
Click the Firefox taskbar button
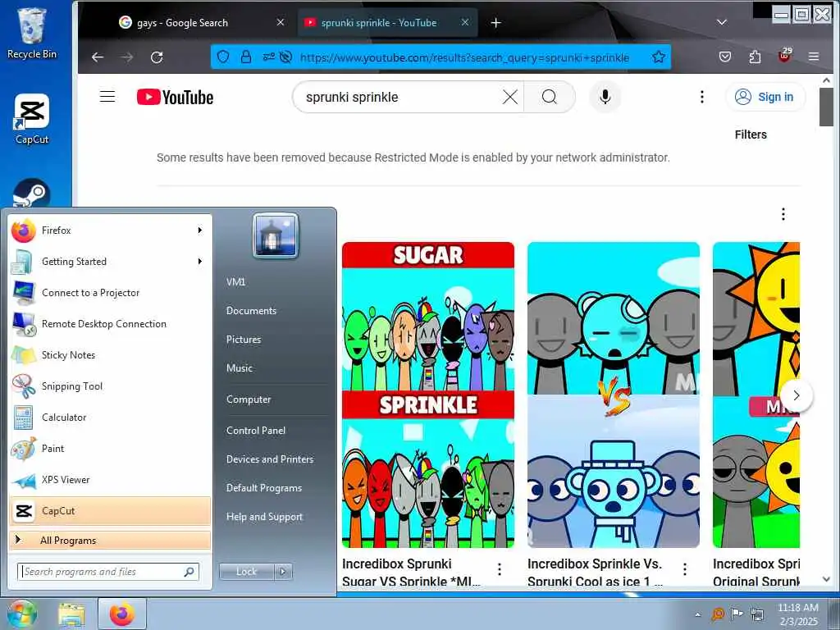122,614
